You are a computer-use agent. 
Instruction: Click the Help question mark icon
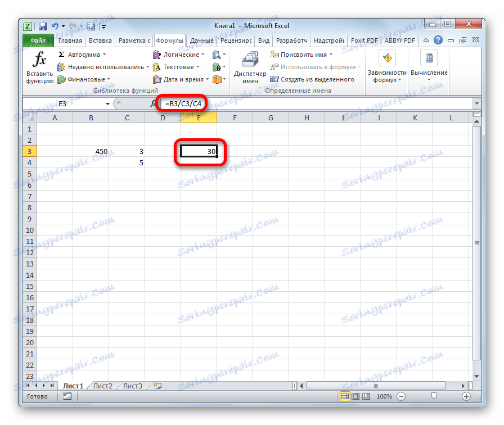point(438,40)
